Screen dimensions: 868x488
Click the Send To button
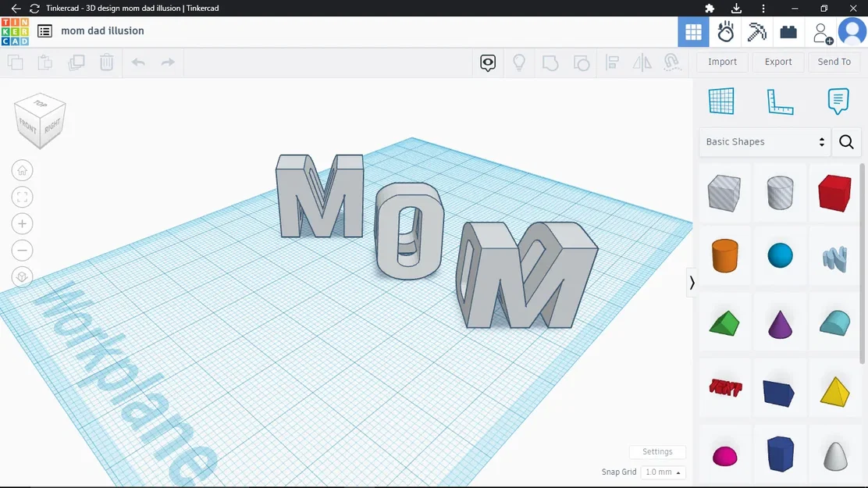834,62
